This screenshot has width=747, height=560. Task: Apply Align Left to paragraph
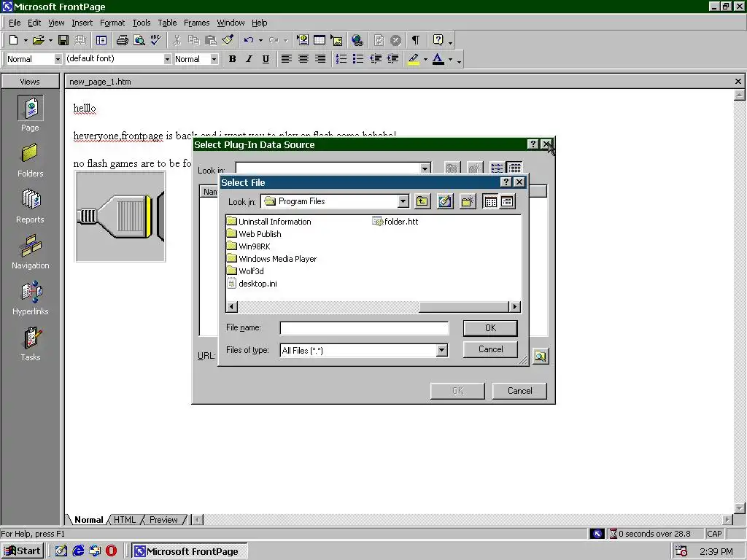(x=286, y=59)
